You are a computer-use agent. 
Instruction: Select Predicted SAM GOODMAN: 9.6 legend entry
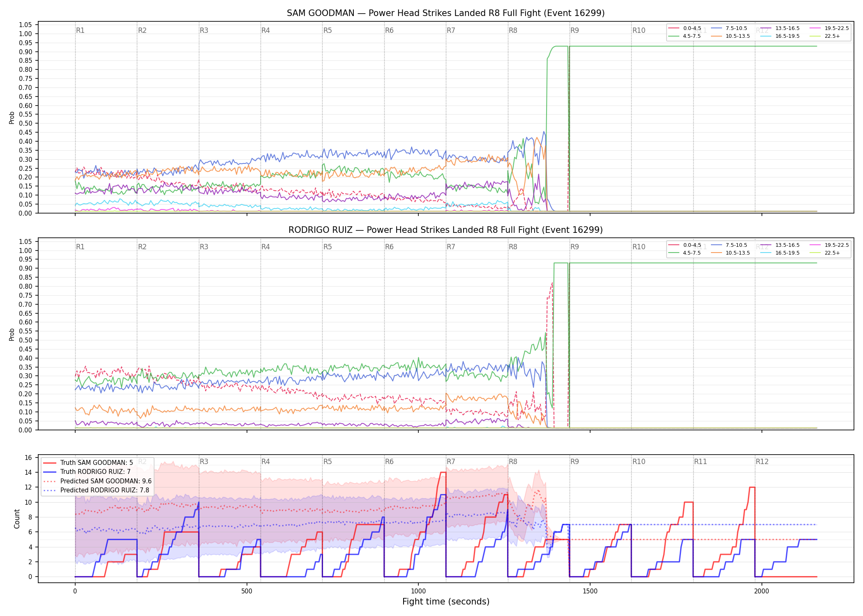97,481
